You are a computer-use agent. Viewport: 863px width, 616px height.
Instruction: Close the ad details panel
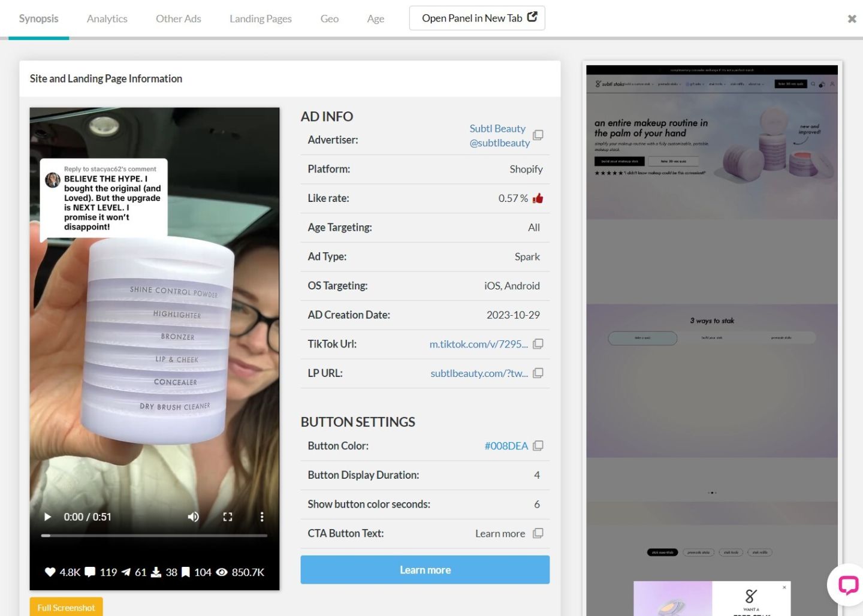point(852,19)
